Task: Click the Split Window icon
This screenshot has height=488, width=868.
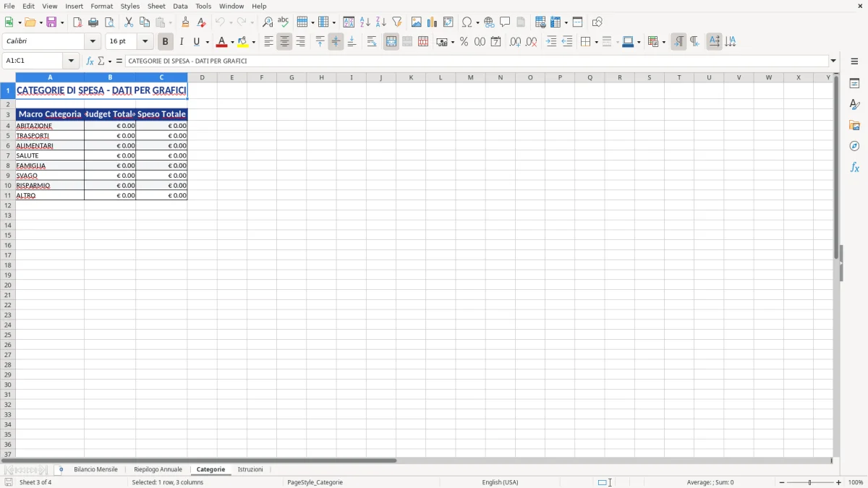Action: (578, 22)
